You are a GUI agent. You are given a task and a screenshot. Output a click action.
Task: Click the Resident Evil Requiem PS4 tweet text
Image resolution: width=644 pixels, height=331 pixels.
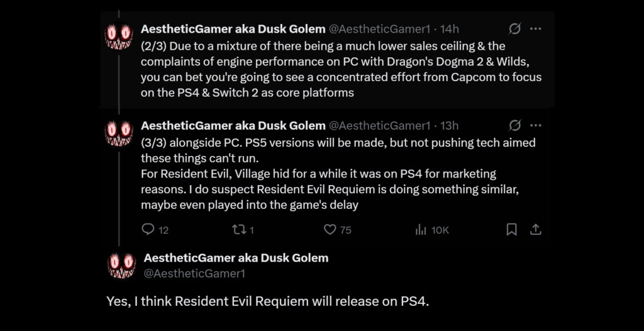coord(267,301)
